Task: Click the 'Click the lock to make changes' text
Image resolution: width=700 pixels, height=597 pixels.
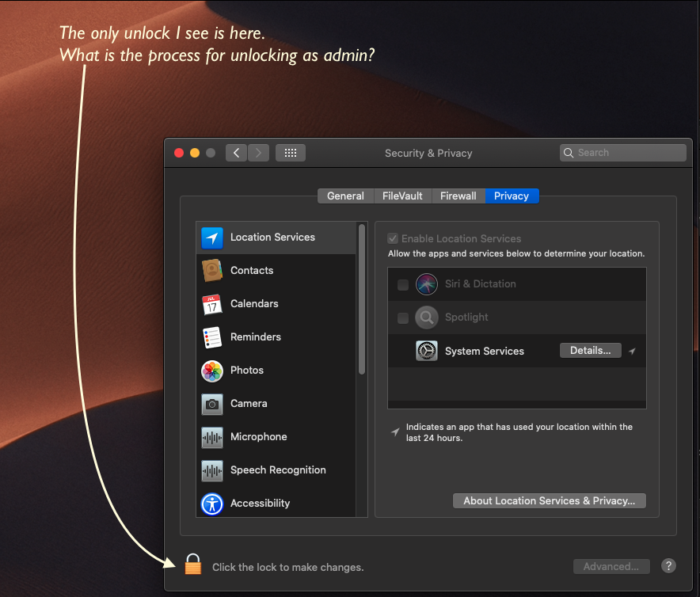Action: pos(288,567)
